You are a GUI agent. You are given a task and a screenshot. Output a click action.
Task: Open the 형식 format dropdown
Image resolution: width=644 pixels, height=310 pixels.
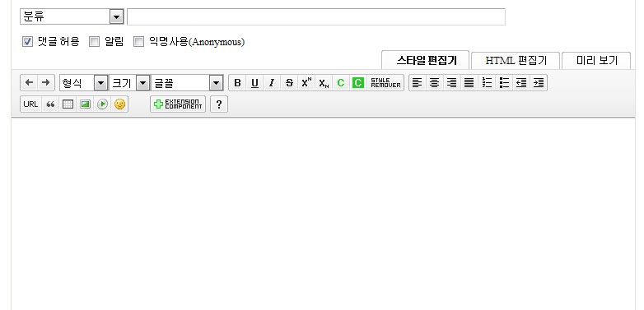click(x=84, y=83)
